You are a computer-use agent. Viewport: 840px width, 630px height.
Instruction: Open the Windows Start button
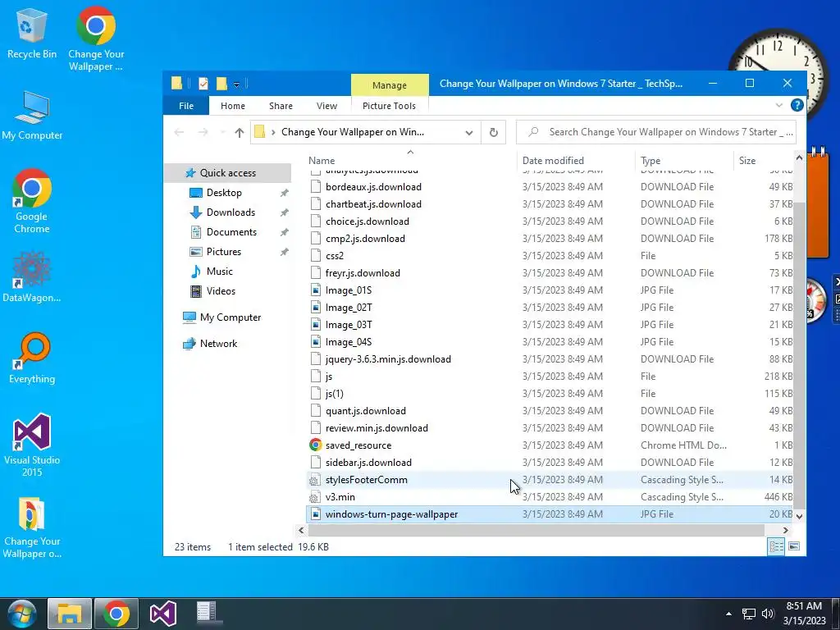coord(21,614)
